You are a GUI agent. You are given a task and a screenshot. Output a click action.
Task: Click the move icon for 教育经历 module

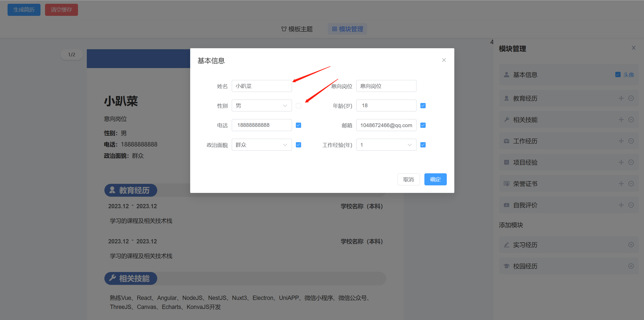(621, 98)
